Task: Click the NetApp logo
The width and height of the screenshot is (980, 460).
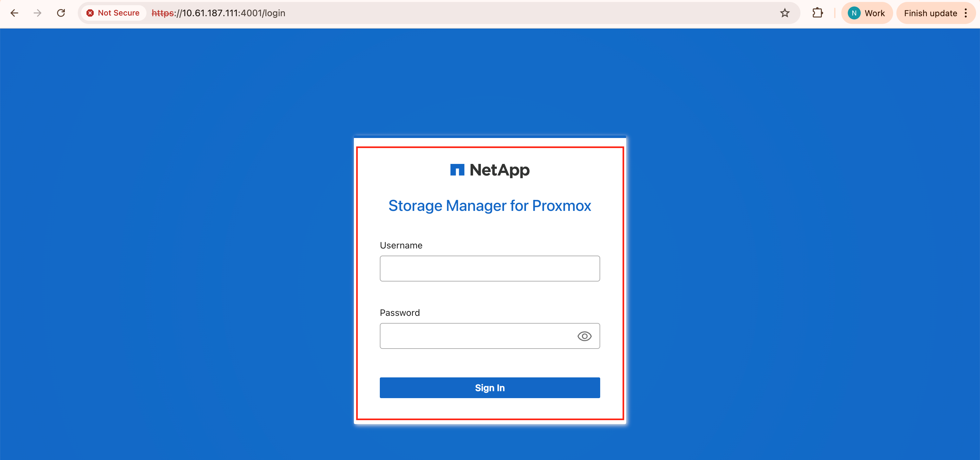Action: point(490,170)
